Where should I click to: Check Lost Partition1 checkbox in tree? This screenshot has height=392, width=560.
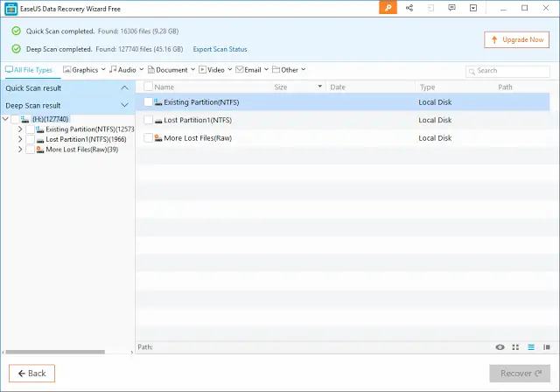pyautogui.click(x=30, y=139)
